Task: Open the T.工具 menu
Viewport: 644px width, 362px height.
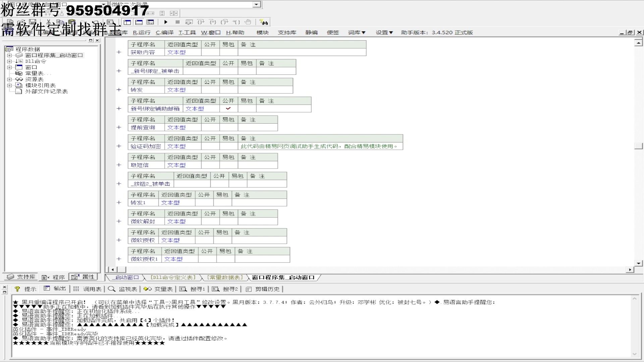Action: coord(187,33)
